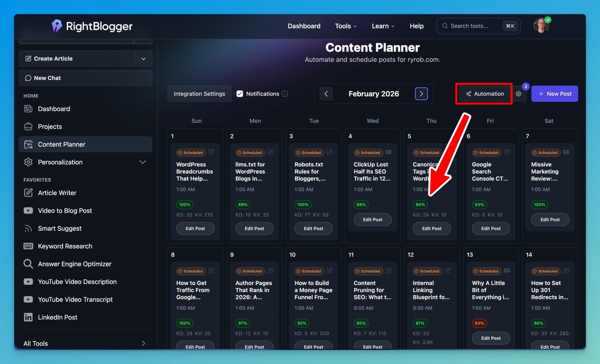This screenshot has height=364, width=600.
Task: Select the Personalization gear icon
Action: pyautogui.click(x=28, y=162)
